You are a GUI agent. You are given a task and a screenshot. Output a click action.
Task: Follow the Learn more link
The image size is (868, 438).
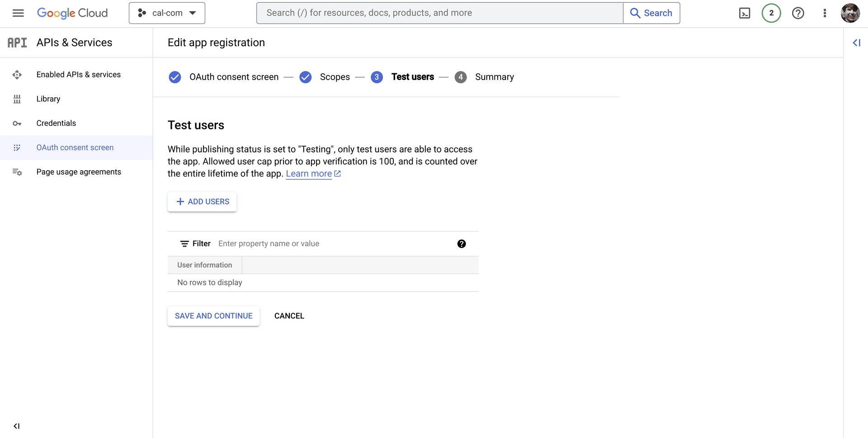click(309, 174)
